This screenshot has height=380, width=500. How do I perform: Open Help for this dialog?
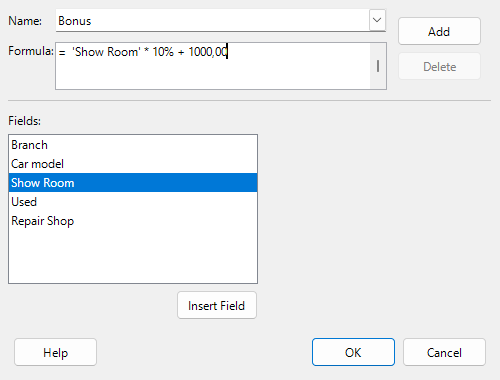[55, 352]
